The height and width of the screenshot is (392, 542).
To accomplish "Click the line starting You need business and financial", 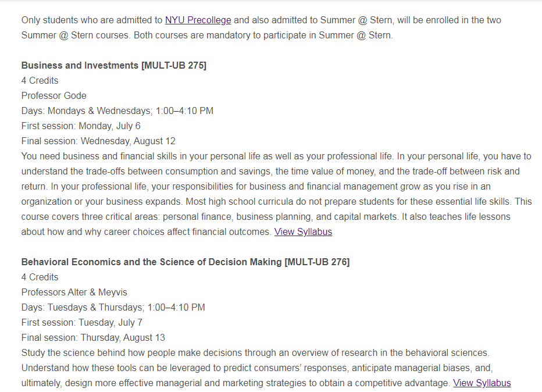I will click(276, 156).
